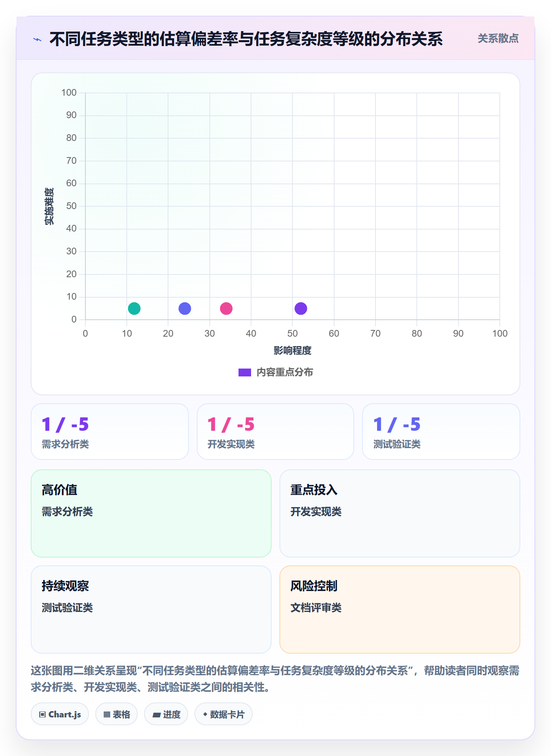The image size is (551, 756).
Task: Click the 50 label on the y-axis
Action: (71, 206)
